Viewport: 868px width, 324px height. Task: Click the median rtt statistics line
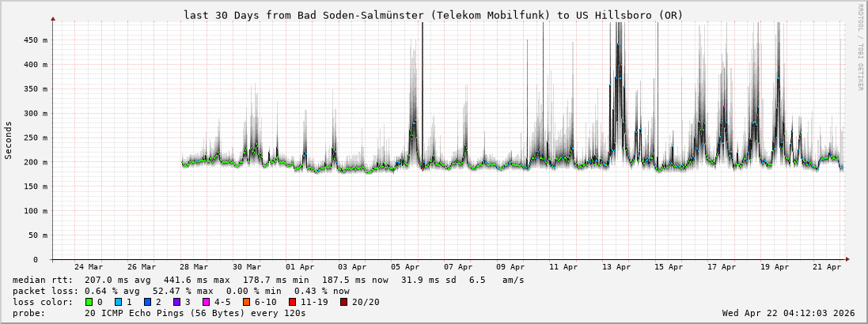269,280
